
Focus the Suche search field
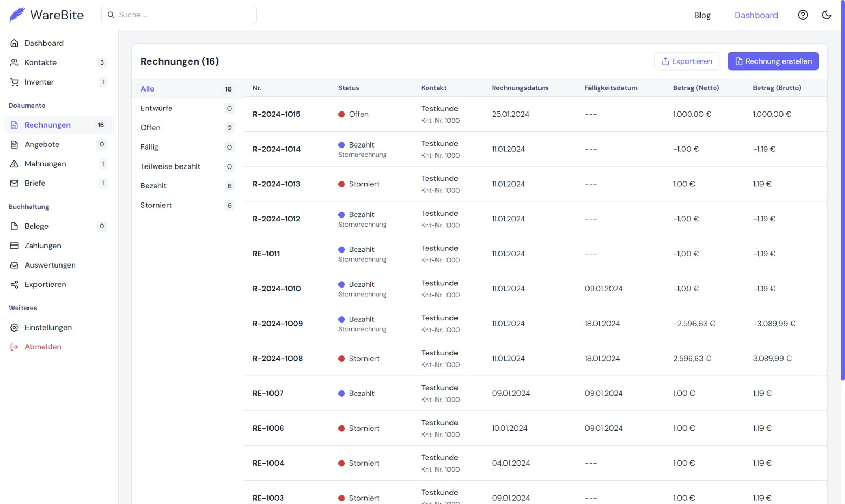pos(179,15)
